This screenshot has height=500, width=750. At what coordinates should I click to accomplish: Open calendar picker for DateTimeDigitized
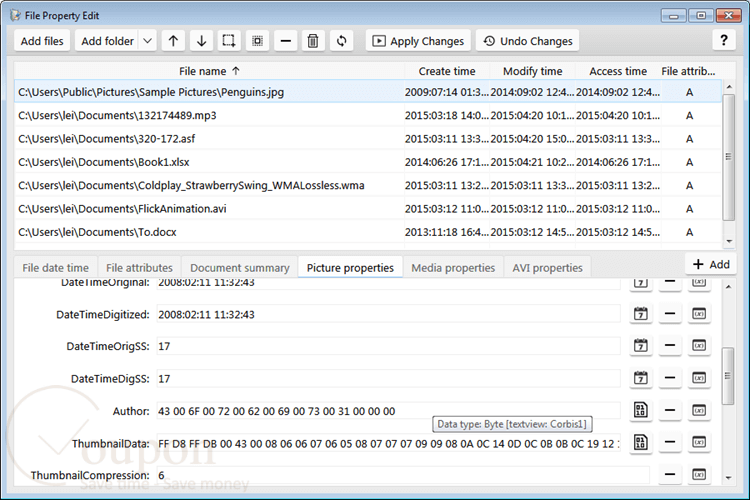pyautogui.click(x=641, y=314)
